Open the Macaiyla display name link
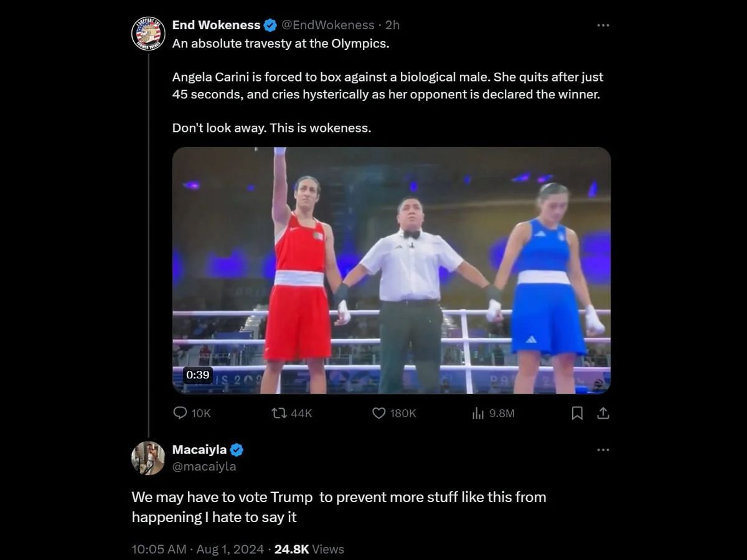This screenshot has width=747, height=560. [x=199, y=450]
